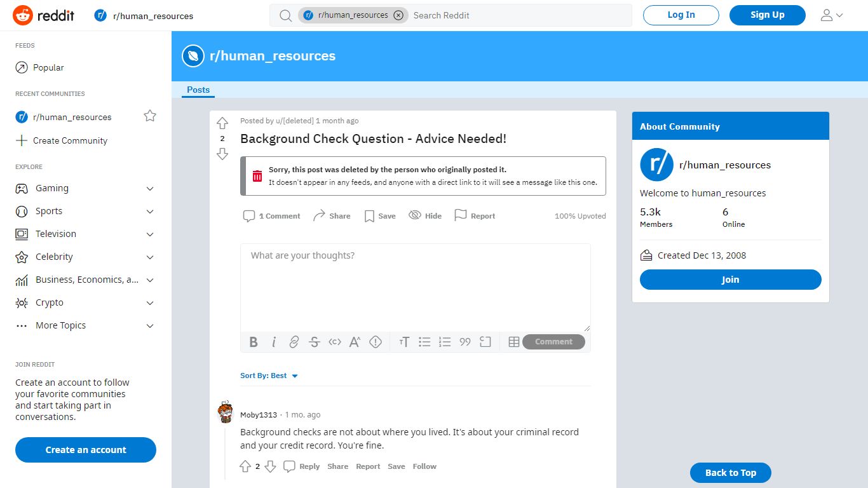The width and height of the screenshot is (868, 488).
Task: Downvote Moby1313's comment
Action: coord(270,466)
